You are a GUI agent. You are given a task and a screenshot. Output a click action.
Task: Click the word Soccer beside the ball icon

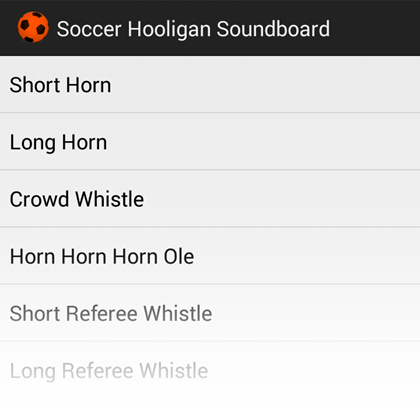(89, 29)
